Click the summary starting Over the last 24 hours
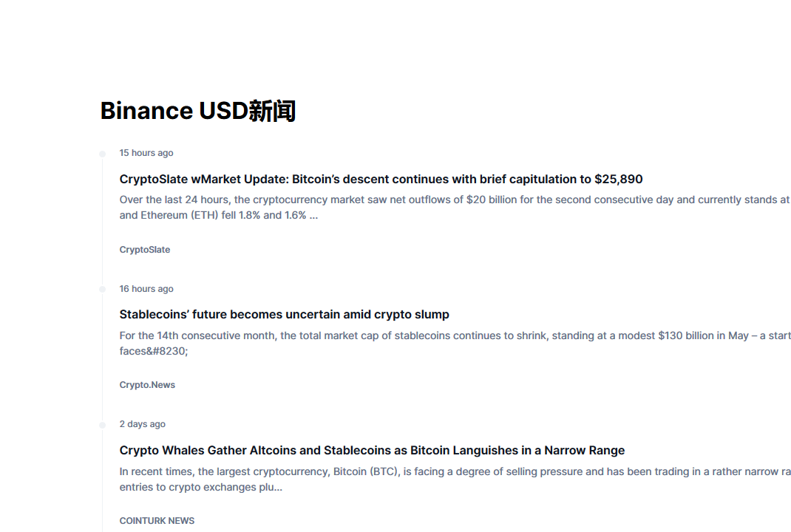The width and height of the screenshot is (791, 532). pos(455,207)
